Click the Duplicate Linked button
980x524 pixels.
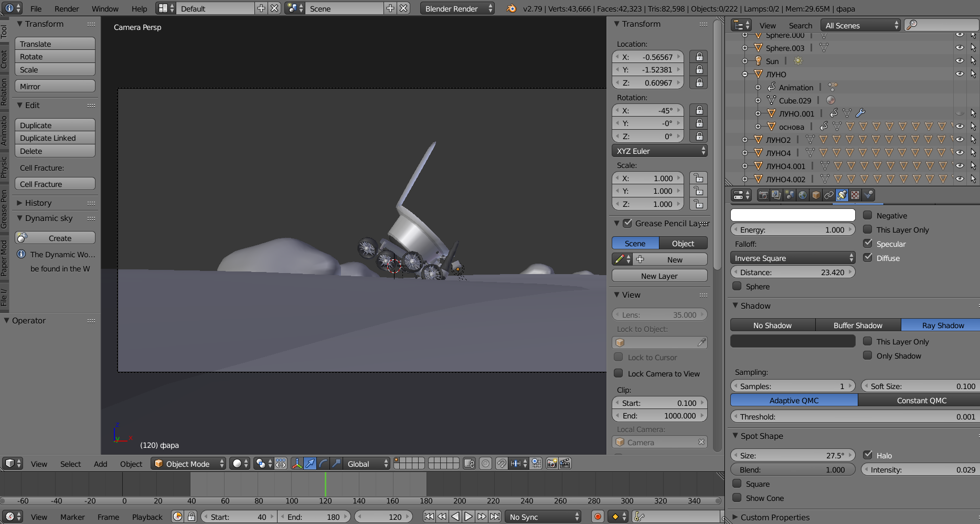point(55,138)
